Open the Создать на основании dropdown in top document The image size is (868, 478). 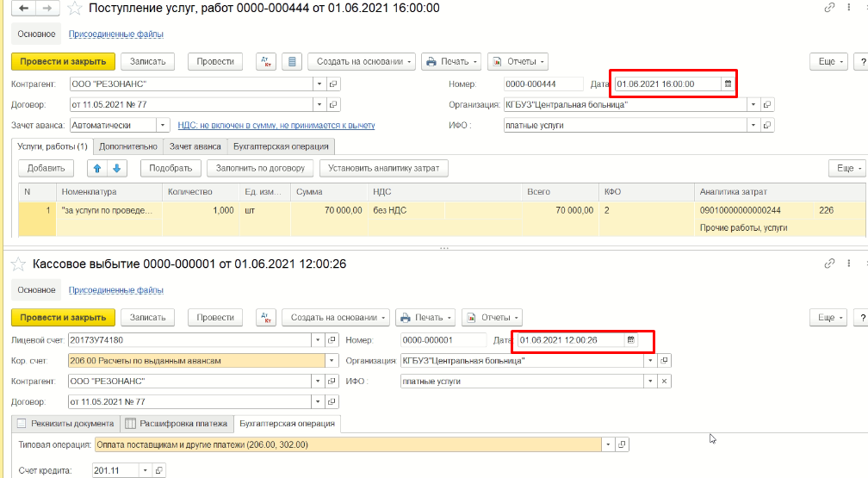(x=361, y=62)
